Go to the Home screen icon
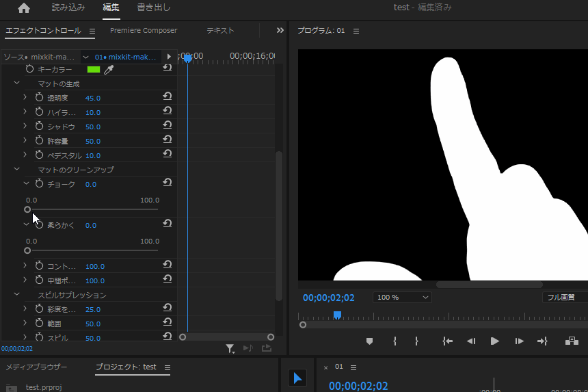 click(24, 8)
